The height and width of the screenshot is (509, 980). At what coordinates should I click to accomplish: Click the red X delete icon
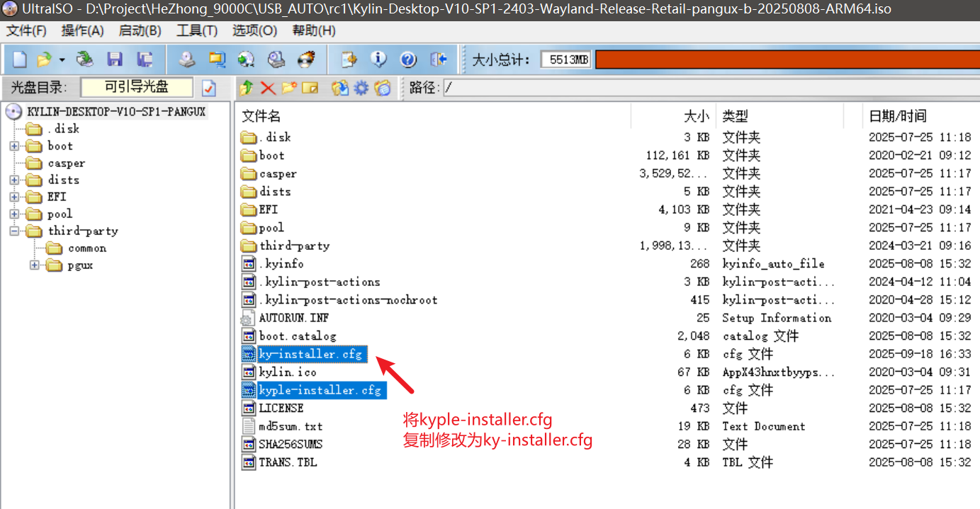coord(268,88)
